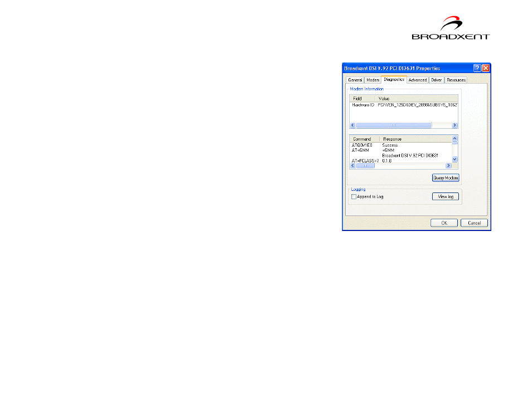This screenshot has height=414, width=532.
Task: Select the ATQ0V1E0 command row
Action: tap(401, 145)
